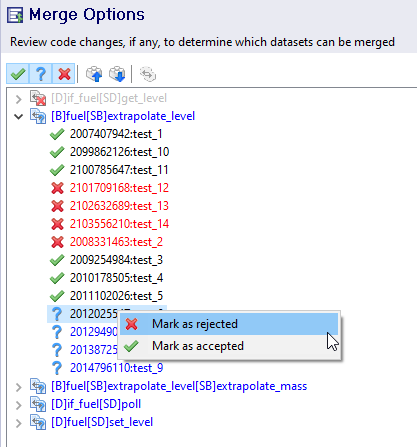The image size is (417, 447).
Task: Click question-mark icon beside test_9
Action: pyautogui.click(x=57, y=368)
